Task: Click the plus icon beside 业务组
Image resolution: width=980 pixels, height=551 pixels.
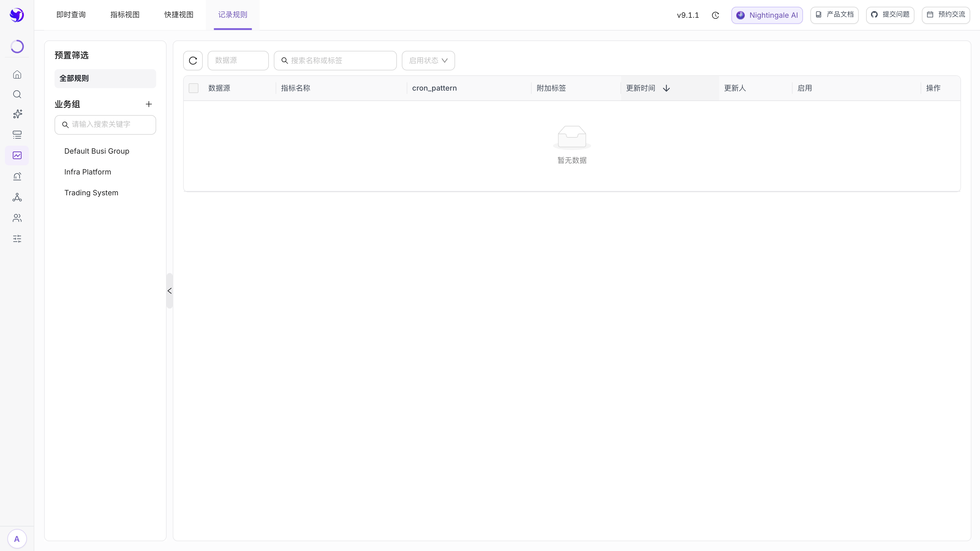Action: pos(149,104)
